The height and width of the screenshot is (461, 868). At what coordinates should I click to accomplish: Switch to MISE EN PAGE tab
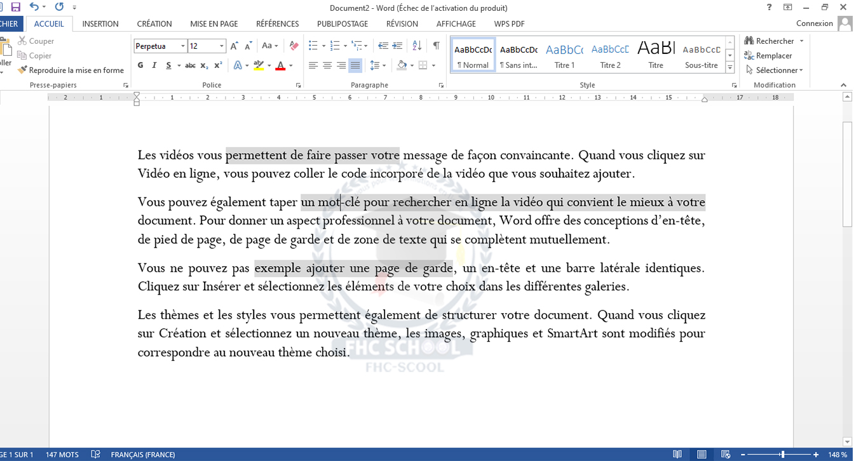pos(214,23)
